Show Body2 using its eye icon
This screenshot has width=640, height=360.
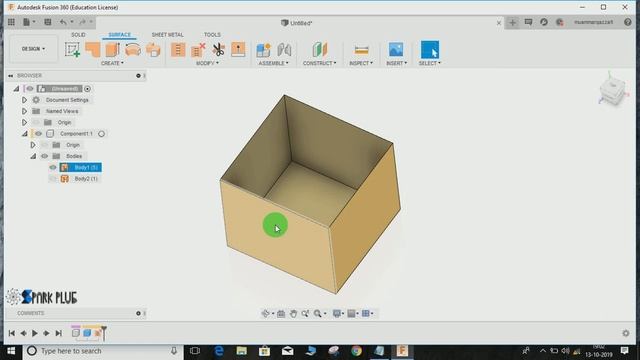click(x=53, y=179)
